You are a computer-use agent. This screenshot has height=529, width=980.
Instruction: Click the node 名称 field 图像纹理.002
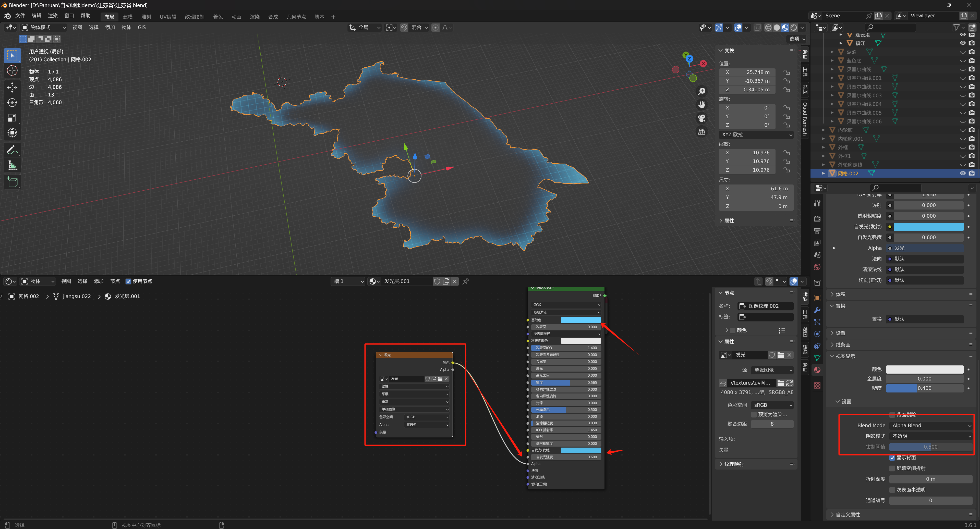coord(766,306)
